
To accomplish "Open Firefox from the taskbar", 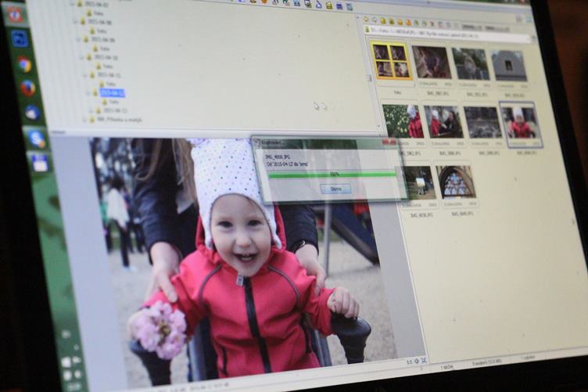I will [27, 88].
